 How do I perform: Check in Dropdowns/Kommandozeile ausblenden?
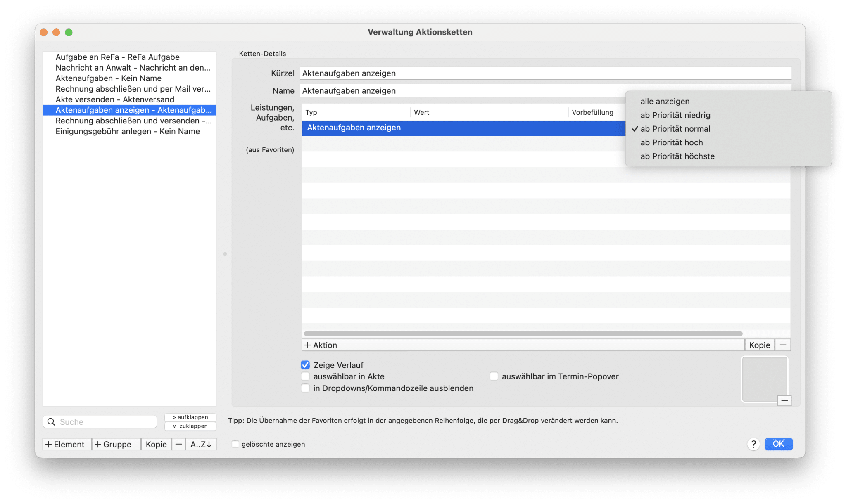305,388
